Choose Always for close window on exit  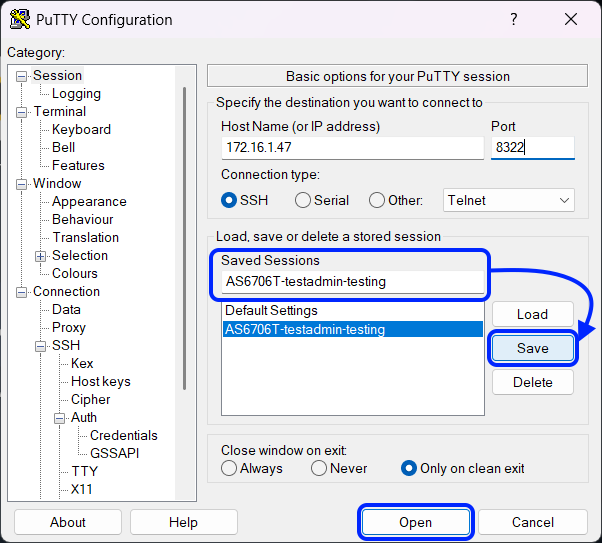pyautogui.click(x=229, y=468)
